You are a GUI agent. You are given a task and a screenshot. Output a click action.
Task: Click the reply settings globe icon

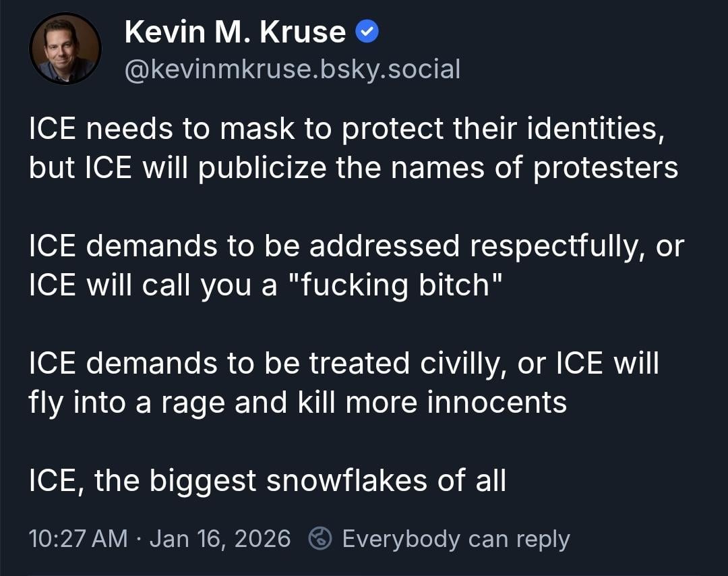pyautogui.click(x=320, y=538)
